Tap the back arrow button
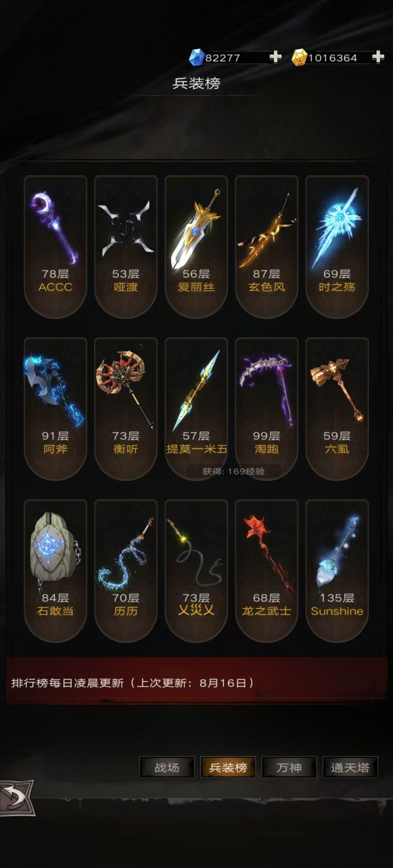Viewport: 393px width, 868px height. pyautogui.click(x=17, y=799)
